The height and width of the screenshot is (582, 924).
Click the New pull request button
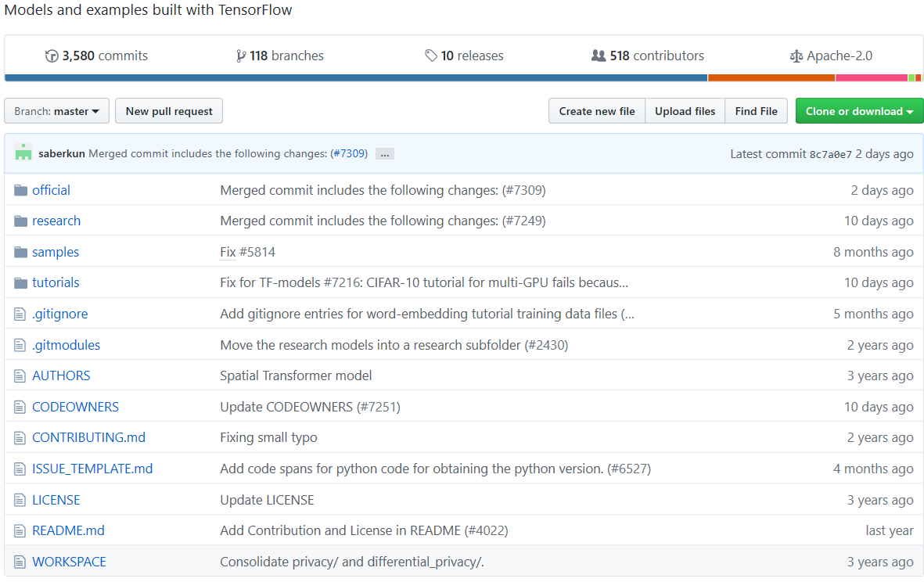[169, 111]
